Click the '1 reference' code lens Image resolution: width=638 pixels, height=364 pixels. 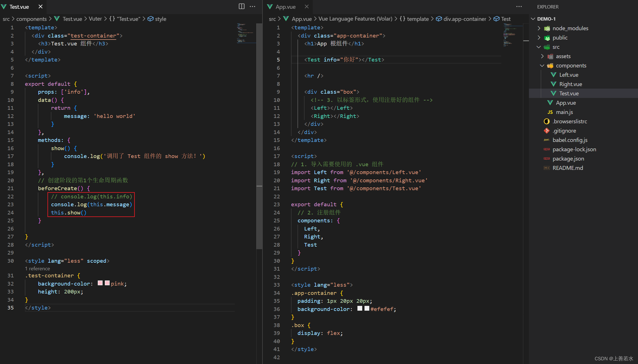coord(37,269)
